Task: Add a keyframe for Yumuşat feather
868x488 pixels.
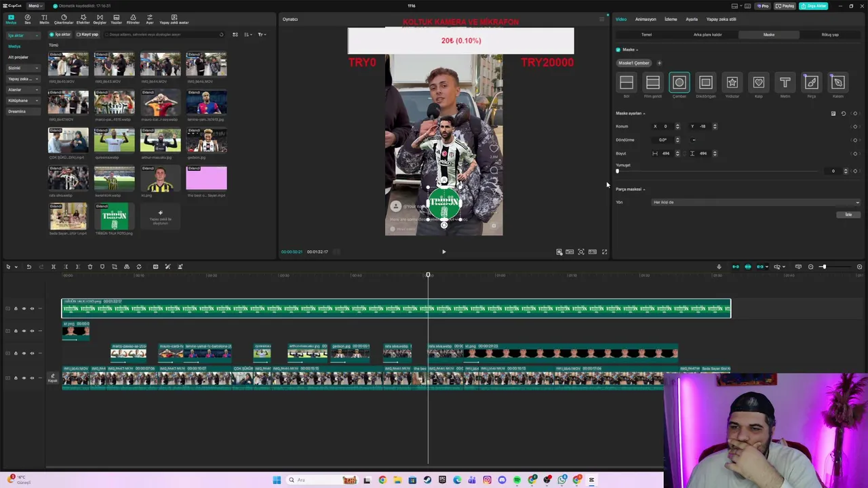Action: 855,171
